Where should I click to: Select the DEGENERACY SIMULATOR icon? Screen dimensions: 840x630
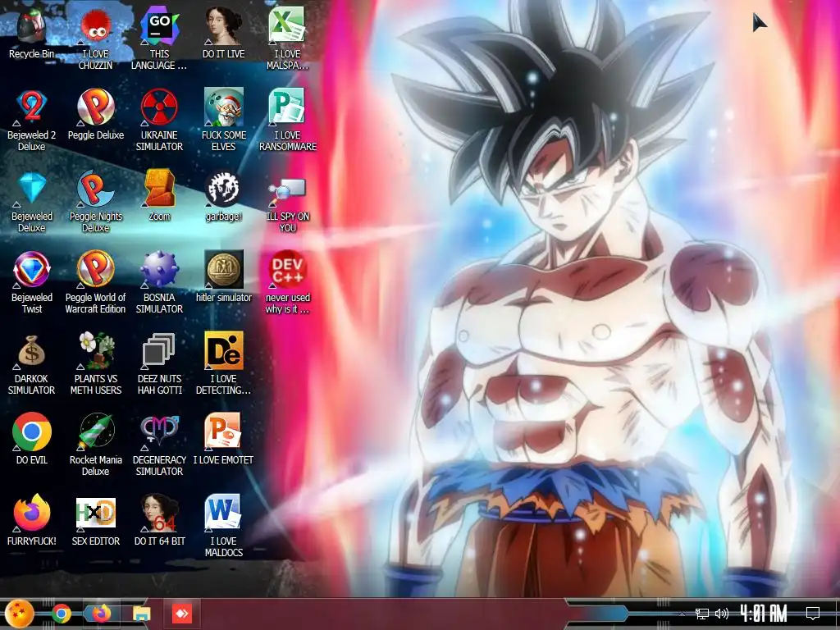(159, 431)
